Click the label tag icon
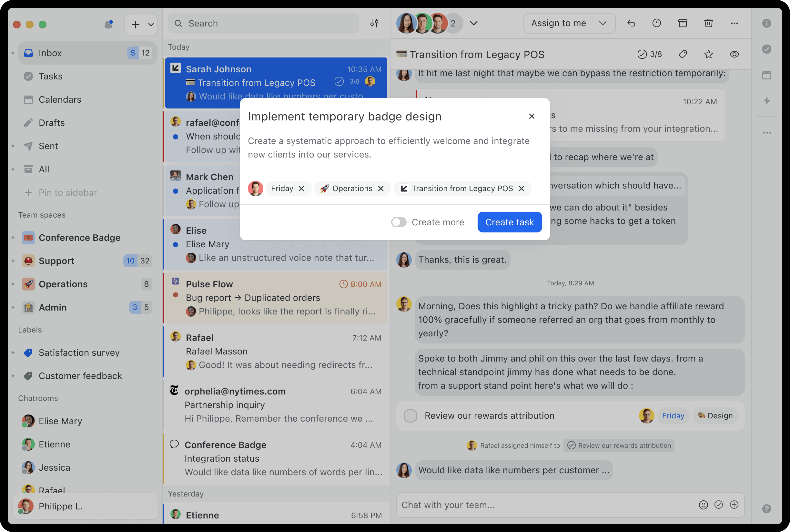 [x=683, y=54]
